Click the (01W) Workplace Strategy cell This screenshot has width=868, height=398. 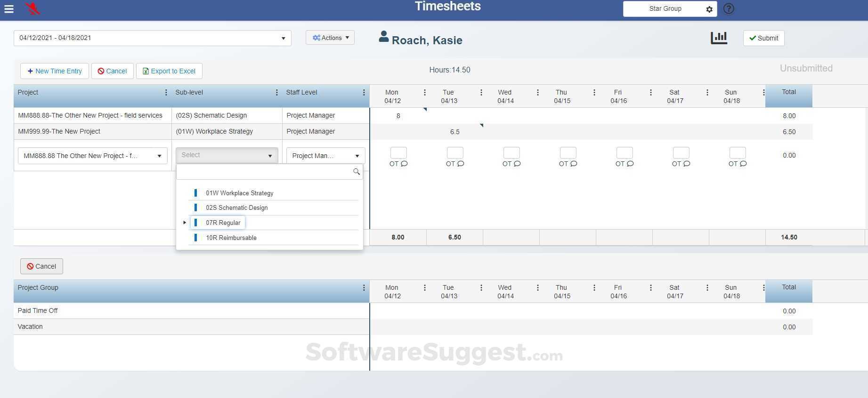click(x=227, y=132)
